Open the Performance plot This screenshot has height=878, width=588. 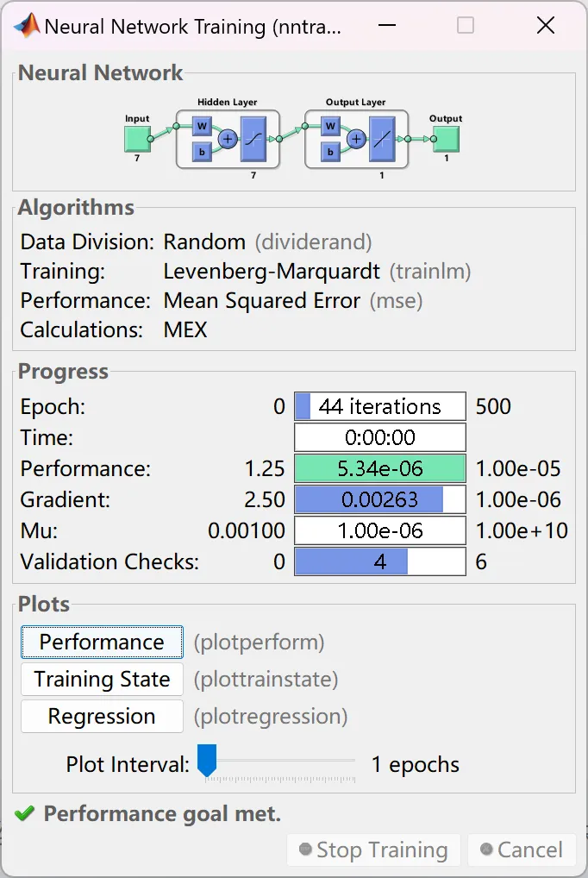(102, 643)
